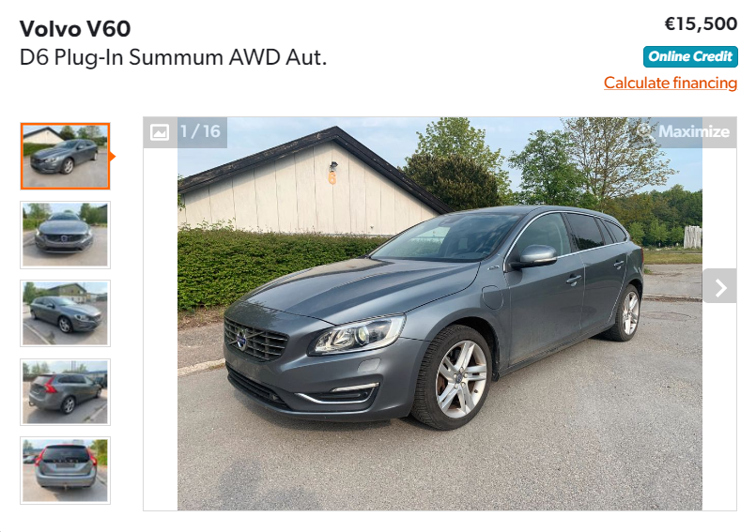Click the orange arrow marker beside the selected thumbnail
This screenshot has height=532, width=756.
[x=113, y=156]
